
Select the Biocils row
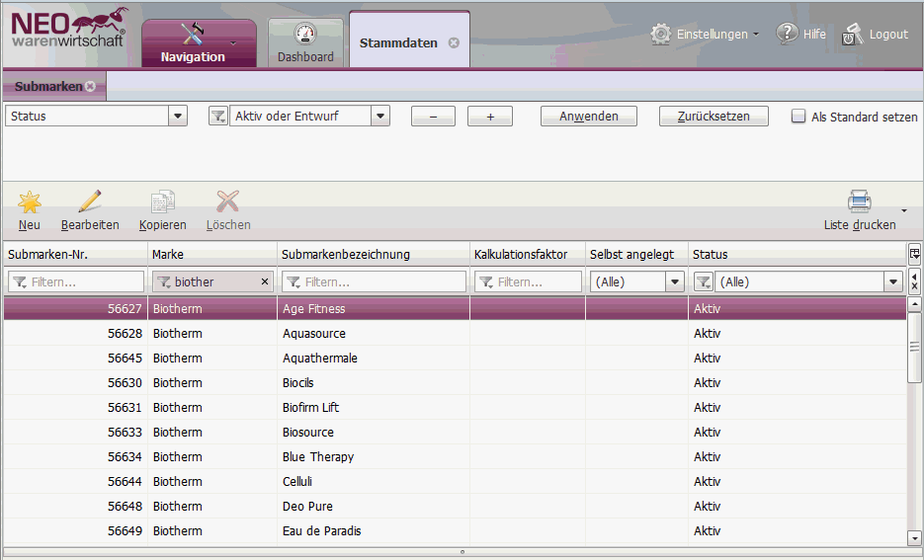click(x=455, y=383)
